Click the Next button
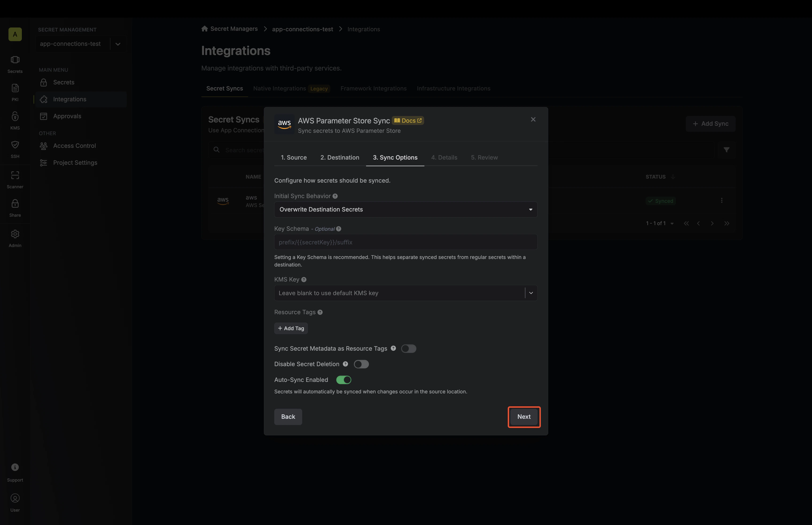 tap(524, 417)
